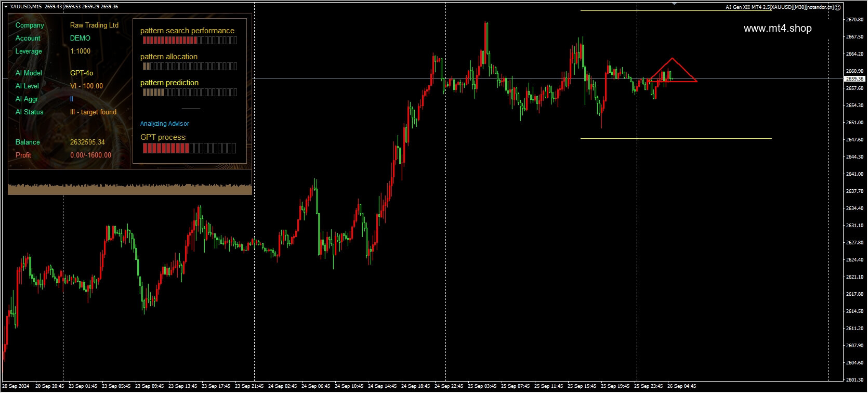Click the 2611.20 price scale label

pyautogui.click(x=854, y=328)
